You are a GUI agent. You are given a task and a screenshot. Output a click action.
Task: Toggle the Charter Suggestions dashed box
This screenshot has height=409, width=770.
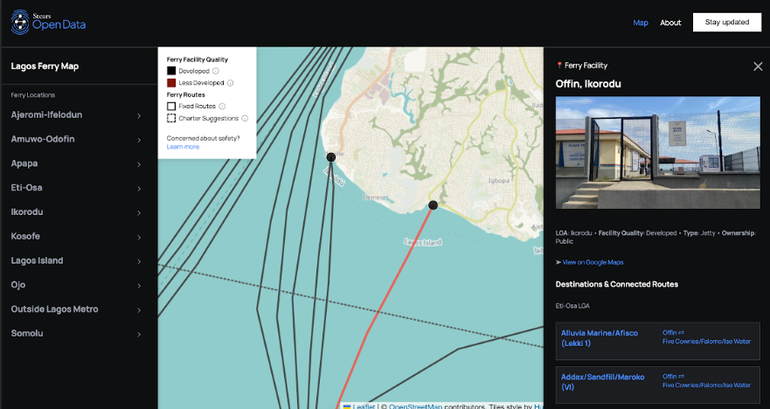172,118
